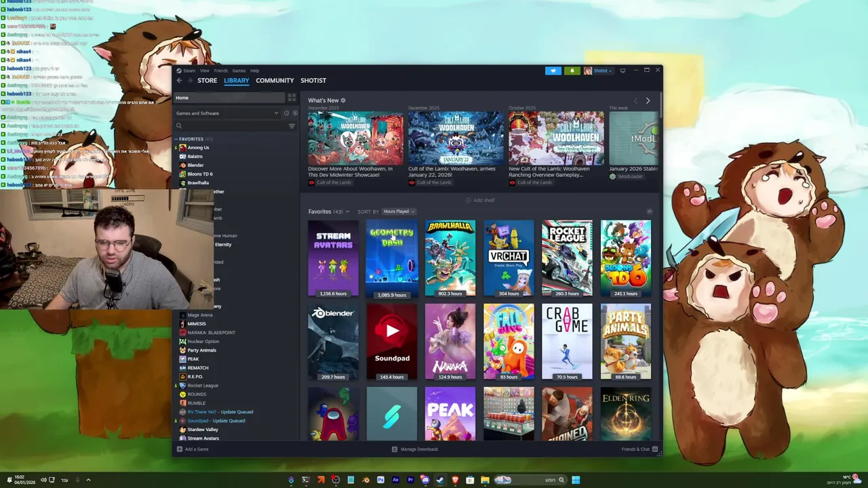The image size is (868, 488).
Task: Select Stardew Valley in library list
Action: click(203, 430)
